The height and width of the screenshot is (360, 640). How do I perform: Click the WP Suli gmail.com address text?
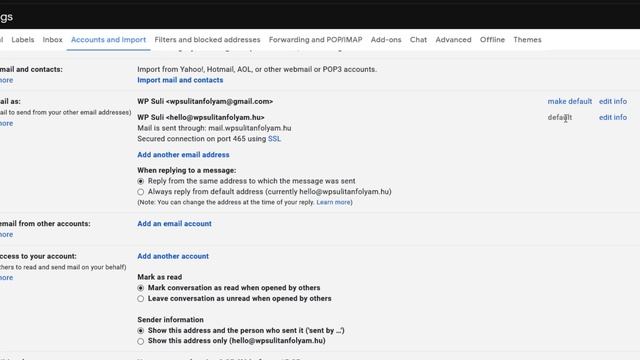[x=205, y=101]
